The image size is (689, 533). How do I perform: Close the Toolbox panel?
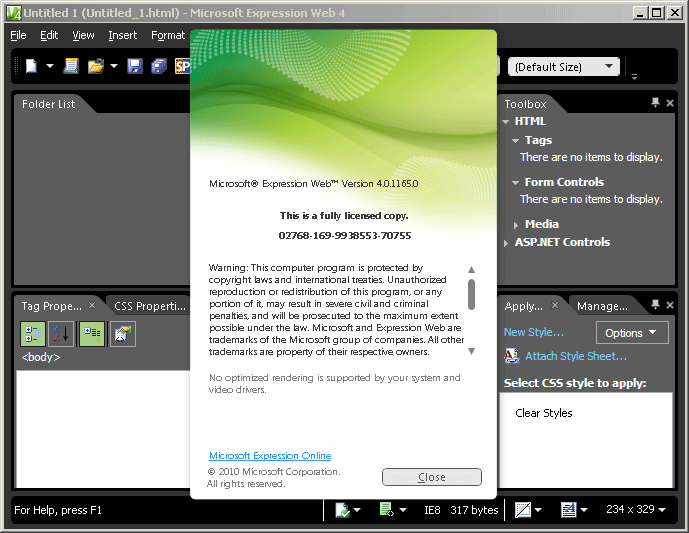[x=670, y=103]
